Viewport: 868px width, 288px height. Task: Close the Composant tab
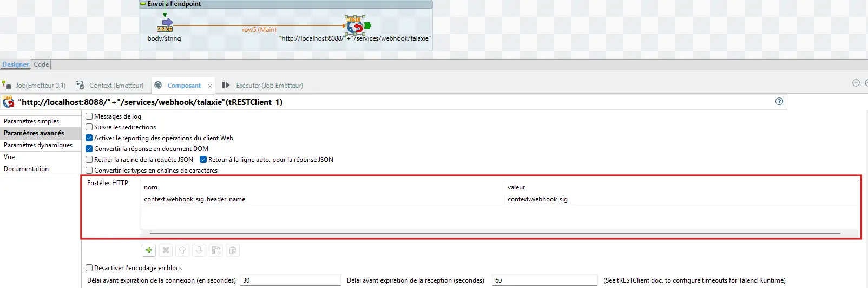[210, 86]
